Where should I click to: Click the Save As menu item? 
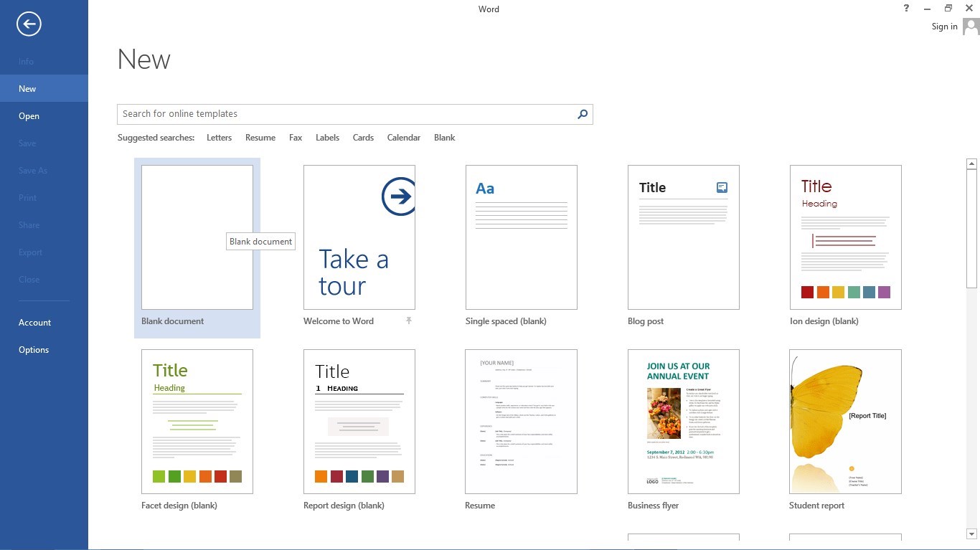(x=44, y=171)
